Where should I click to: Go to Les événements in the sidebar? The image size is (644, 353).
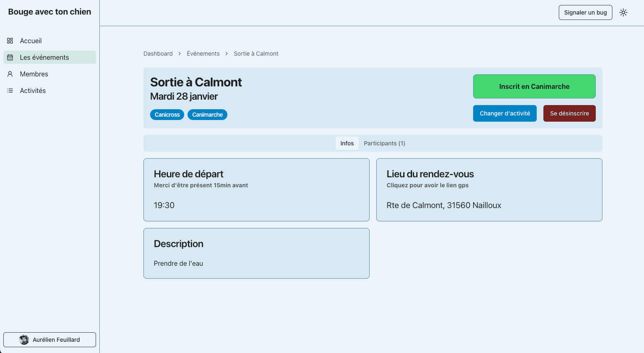(x=49, y=57)
